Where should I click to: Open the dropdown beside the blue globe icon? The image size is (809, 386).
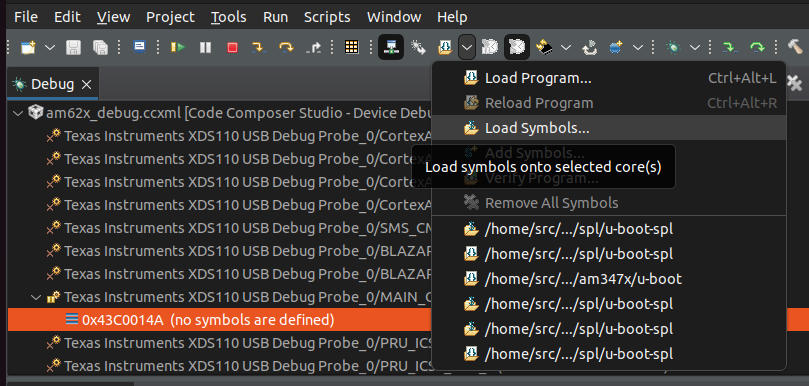tap(638, 47)
